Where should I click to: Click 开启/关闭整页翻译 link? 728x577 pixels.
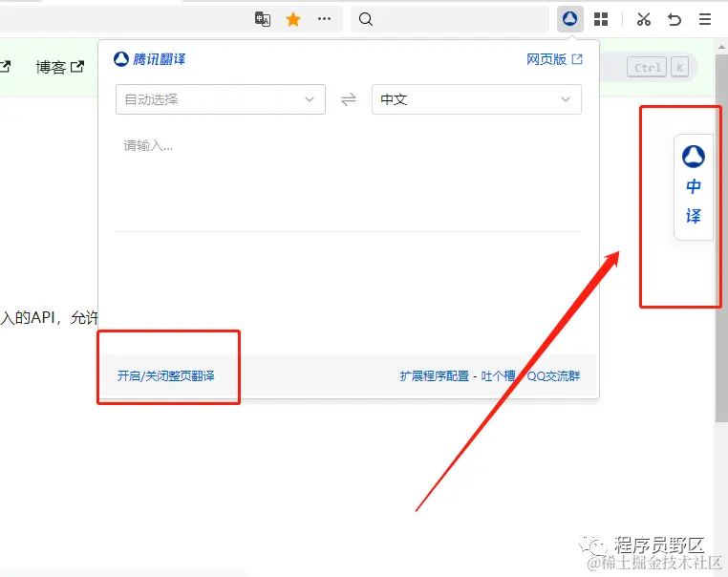[x=165, y=376]
